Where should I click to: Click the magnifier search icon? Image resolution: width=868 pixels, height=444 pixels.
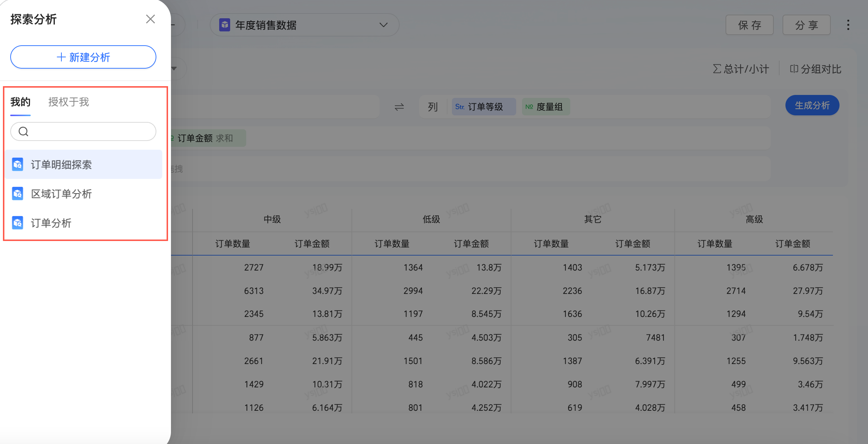(x=23, y=131)
